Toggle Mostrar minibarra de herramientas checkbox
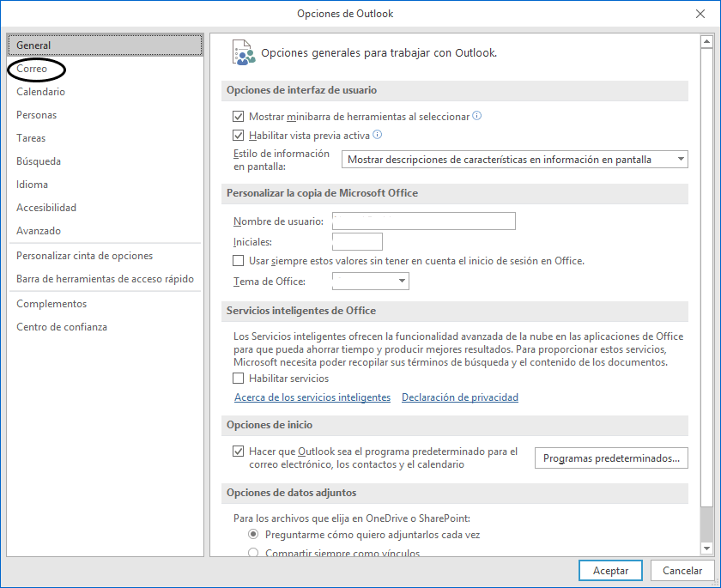This screenshot has width=721, height=588. click(x=239, y=117)
